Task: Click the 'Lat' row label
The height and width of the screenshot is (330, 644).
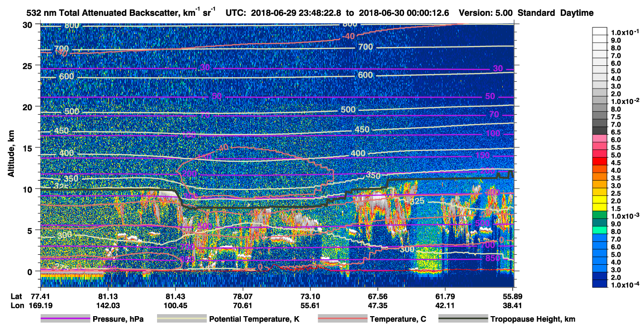Action: pos(16,296)
